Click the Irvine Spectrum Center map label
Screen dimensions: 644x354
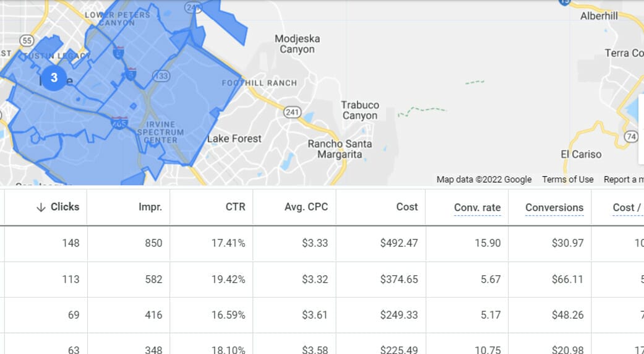pos(160,132)
